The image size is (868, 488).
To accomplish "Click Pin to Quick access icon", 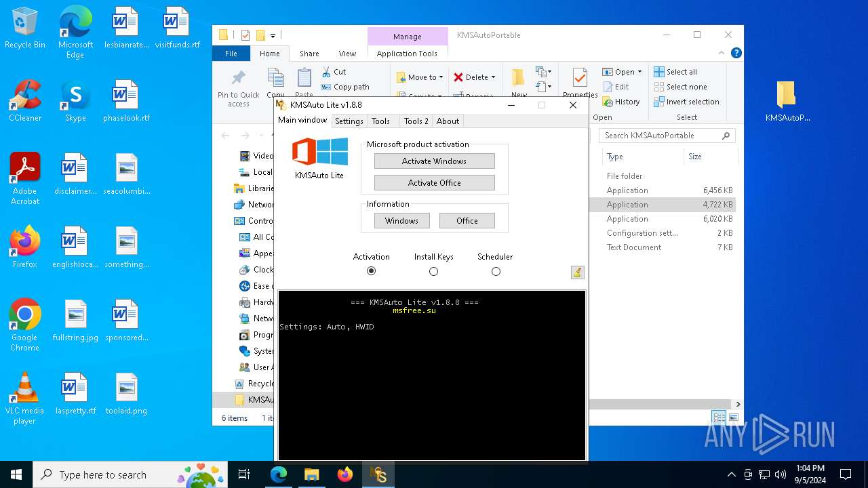I will tap(238, 78).
